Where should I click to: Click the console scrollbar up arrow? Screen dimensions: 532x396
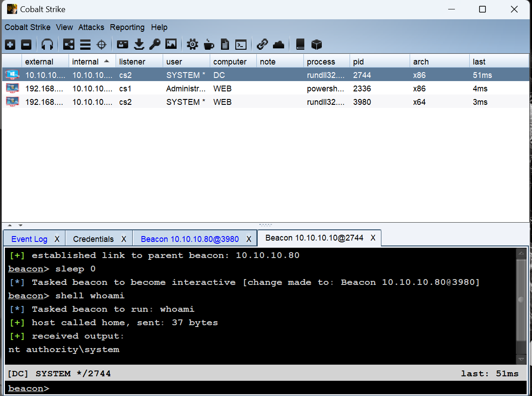click(521, 253)
